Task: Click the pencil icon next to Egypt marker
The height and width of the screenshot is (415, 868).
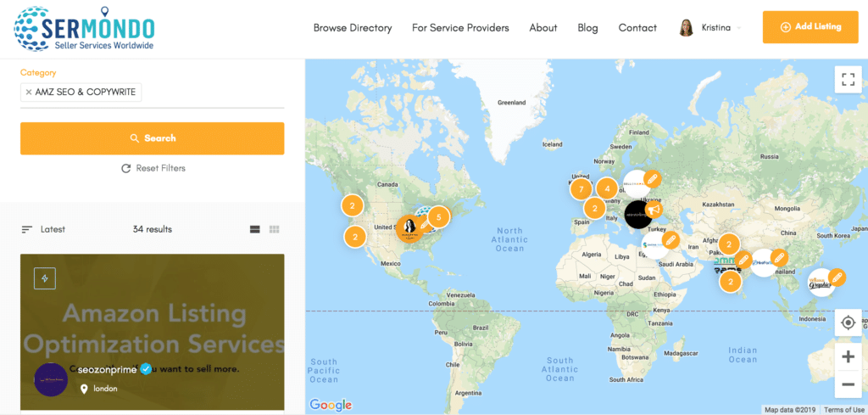Action: click(x=670, y=240)
